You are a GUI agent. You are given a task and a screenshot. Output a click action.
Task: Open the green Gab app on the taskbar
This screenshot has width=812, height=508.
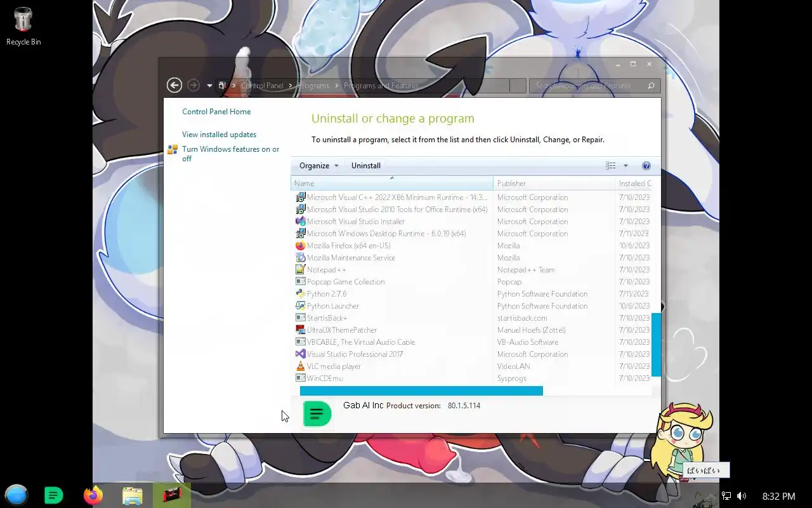[54, 495]
